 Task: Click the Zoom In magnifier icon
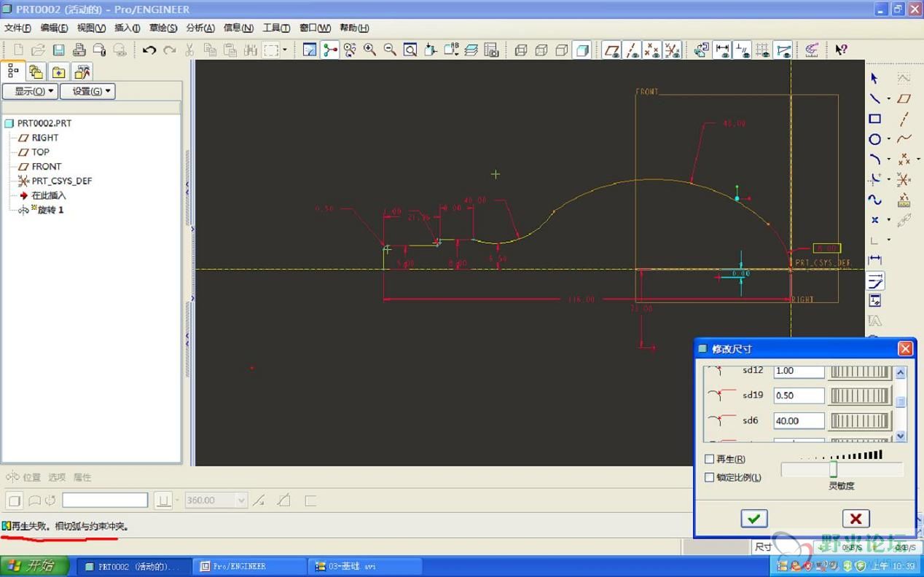pos(369,50)
